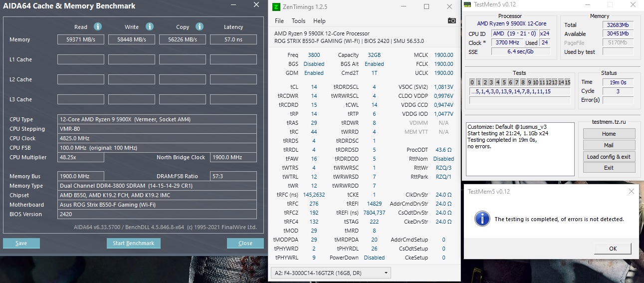Viewport: 644px width, 283px height.
Task: Click the empty L2 Cache Write field
Action: click(x=132, y=79)
